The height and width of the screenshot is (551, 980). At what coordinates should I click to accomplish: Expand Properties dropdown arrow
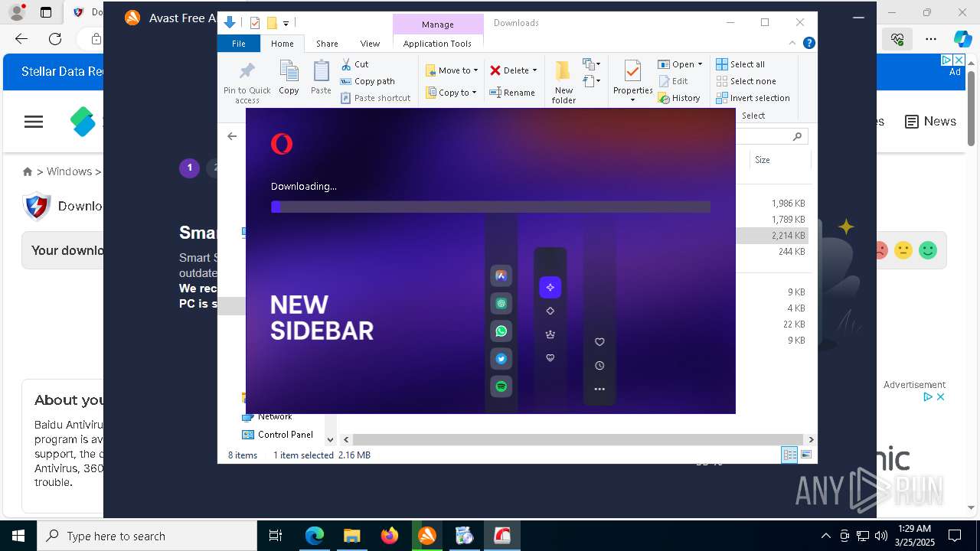[x=632, y=100]
